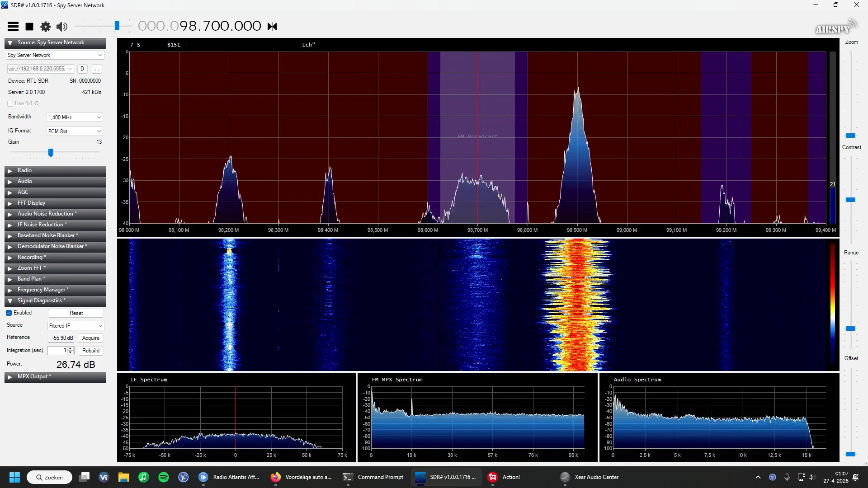
Task: Switch to Firefox Voordelige auto a... window
Action: (x=302, y=477)
